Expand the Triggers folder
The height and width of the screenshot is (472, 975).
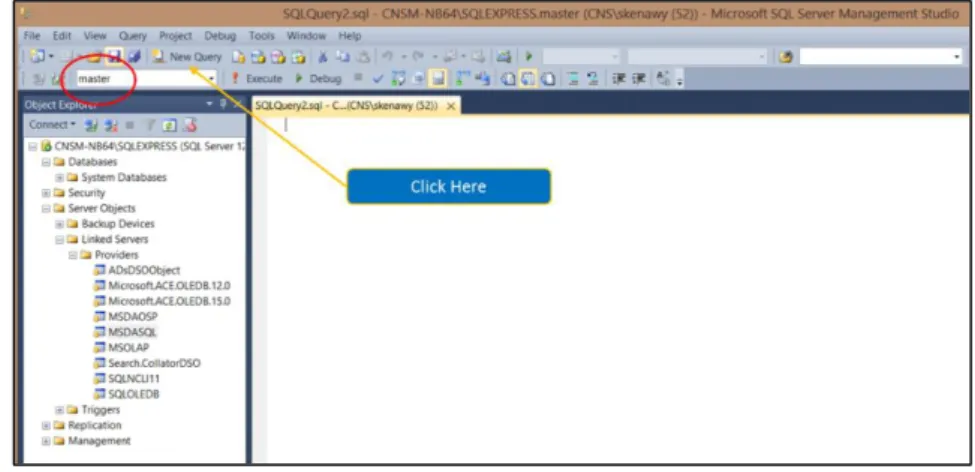coord(59,410)
